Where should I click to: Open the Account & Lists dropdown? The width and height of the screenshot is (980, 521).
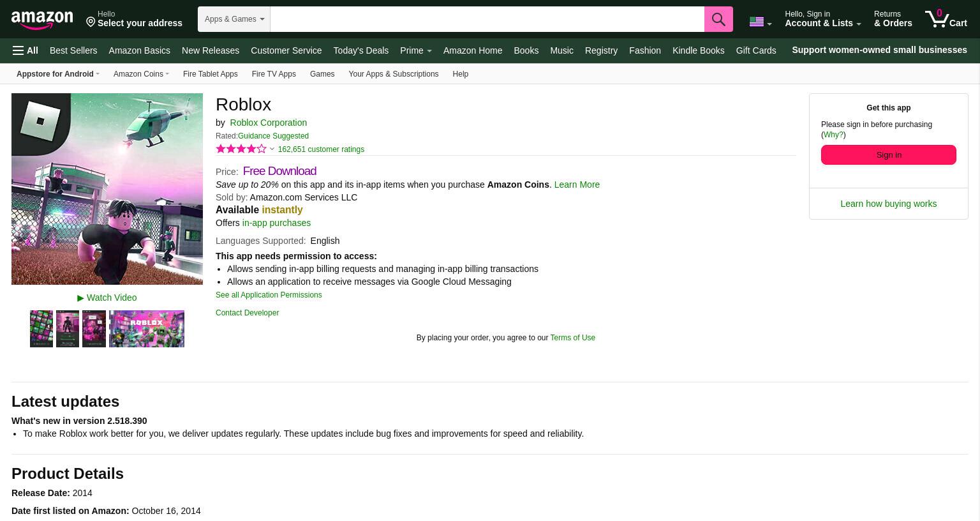822,19
